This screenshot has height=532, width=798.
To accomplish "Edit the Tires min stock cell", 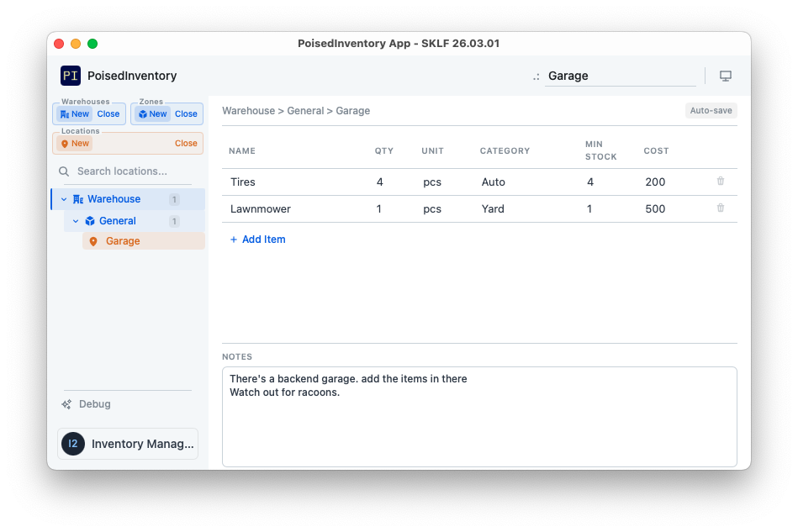I will 590,182.
